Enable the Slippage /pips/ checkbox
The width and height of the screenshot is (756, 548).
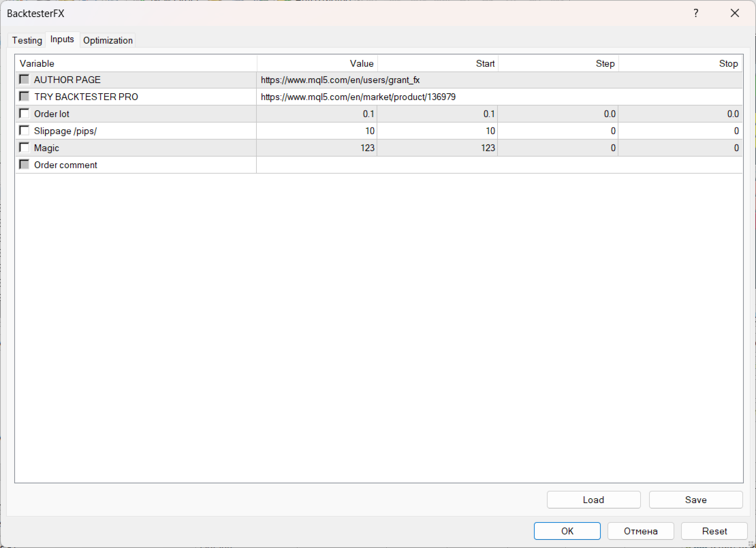click(x=24, y=130)
